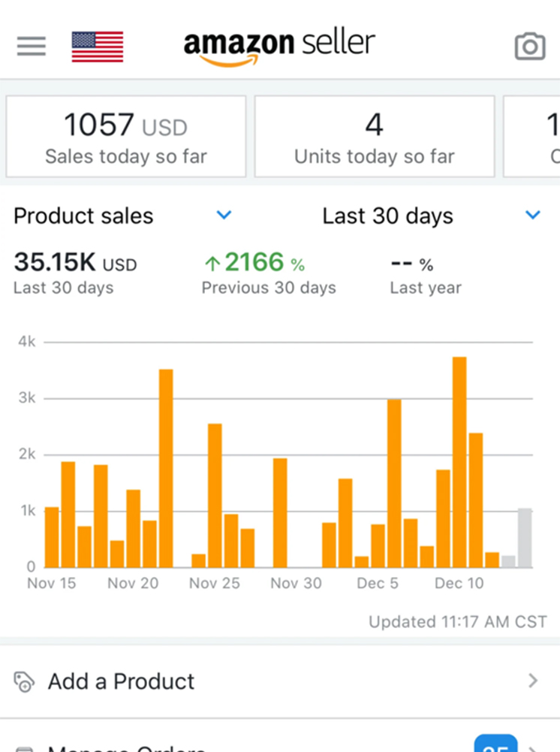Screen dimensions: 560x752
Task: Select the orange bar above Nov 30
Action: click(280, 512)
